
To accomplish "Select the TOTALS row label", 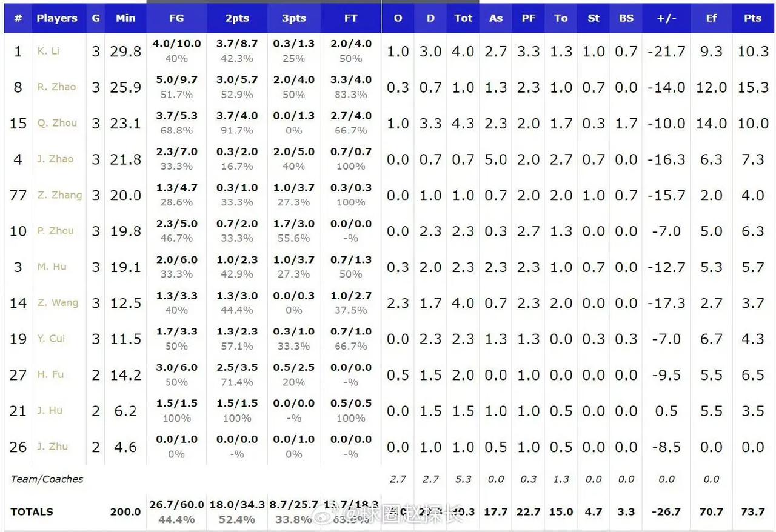I will click(x=32, y=512).
